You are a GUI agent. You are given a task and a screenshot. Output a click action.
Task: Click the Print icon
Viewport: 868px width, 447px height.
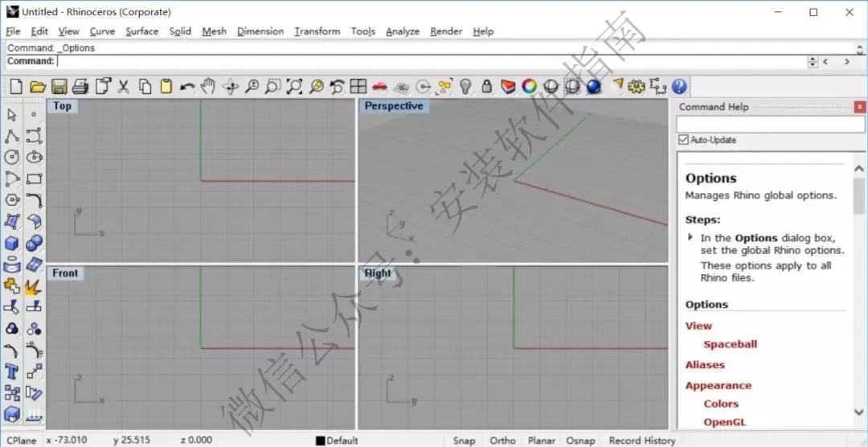click(x=81, y=86)
